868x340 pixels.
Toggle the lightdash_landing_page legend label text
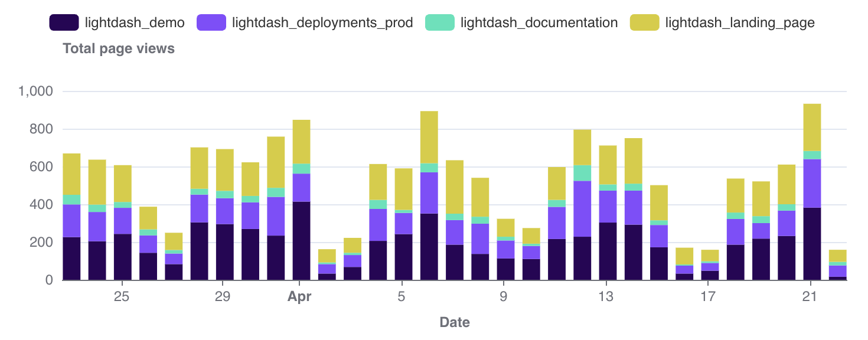[739, 23]
